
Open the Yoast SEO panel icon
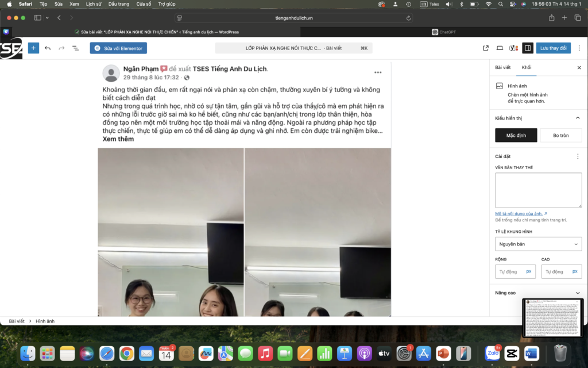click(513, 48)
